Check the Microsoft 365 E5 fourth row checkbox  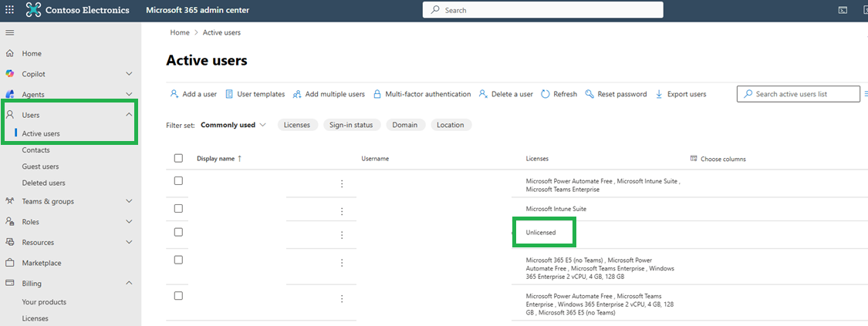point(178,260)
